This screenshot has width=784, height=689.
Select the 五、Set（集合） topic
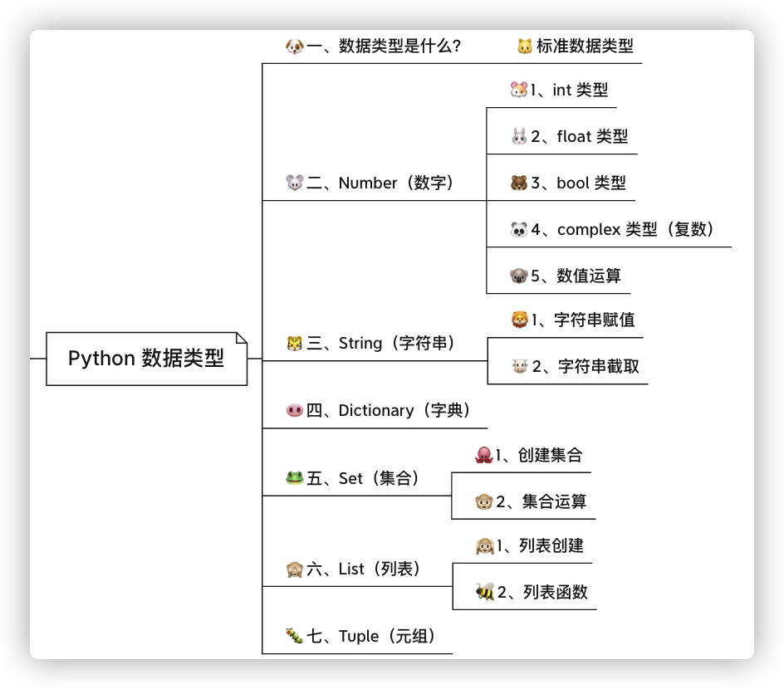coord(353,478)
